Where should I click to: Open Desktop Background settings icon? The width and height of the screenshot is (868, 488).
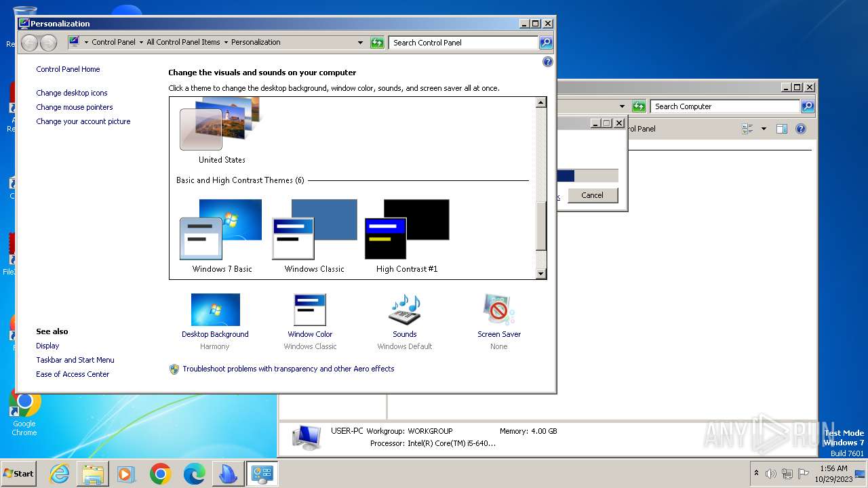tap(215, 310)
